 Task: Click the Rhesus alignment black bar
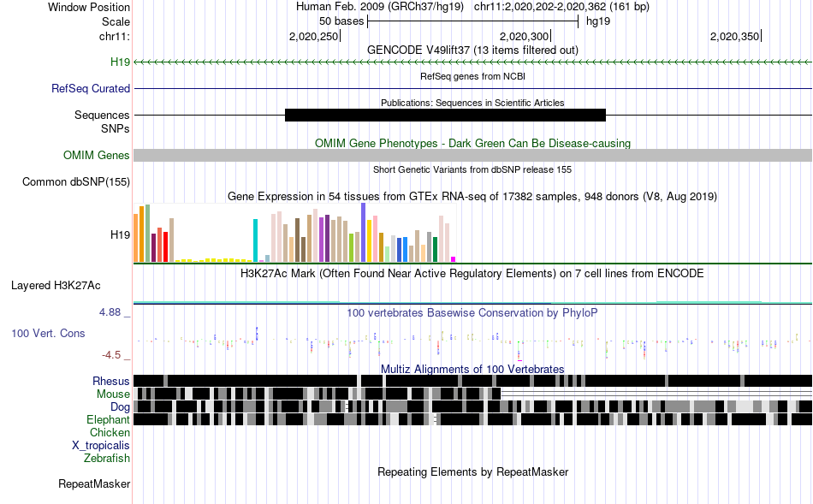pos(473,381)
